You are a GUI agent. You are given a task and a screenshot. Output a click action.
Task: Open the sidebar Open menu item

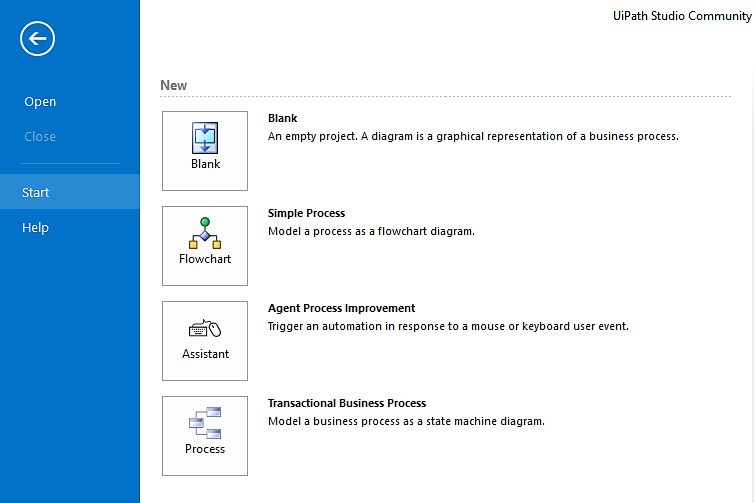coord(40,101)
